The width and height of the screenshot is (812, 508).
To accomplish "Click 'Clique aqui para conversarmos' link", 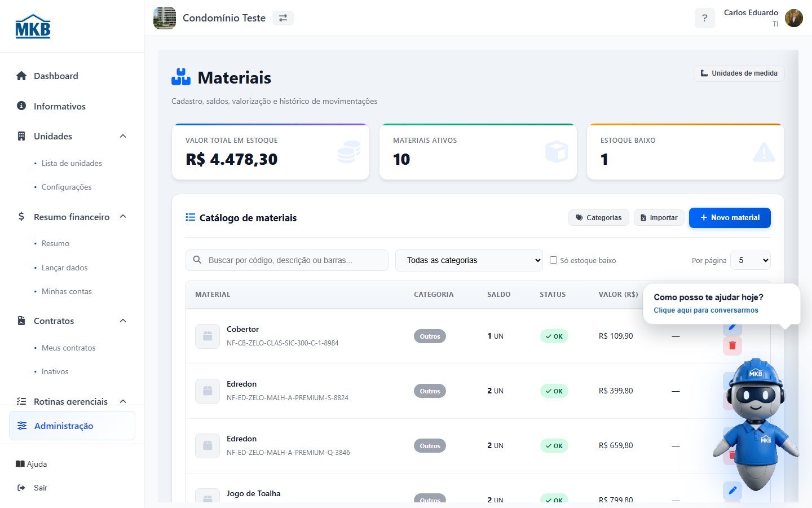I will pyautogui.click(x=706, y=310).
